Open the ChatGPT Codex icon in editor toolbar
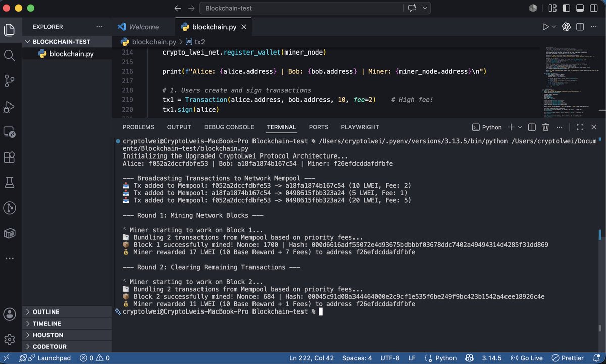Viewport: 606px width, 364px height. pos(567,27)
